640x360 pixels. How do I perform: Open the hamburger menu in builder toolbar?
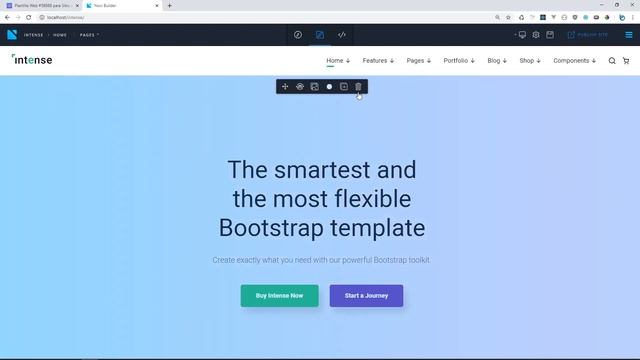pos(629,35)
